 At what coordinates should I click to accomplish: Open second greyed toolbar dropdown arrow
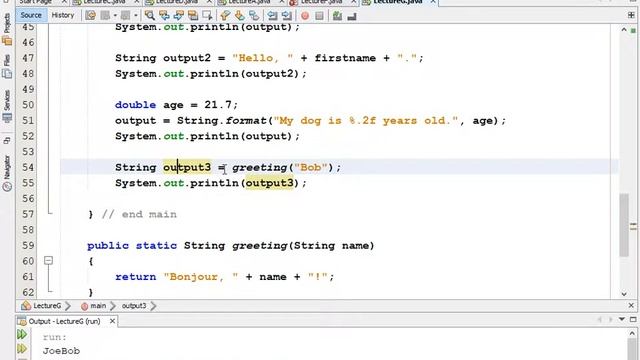[x=136, y=16]
